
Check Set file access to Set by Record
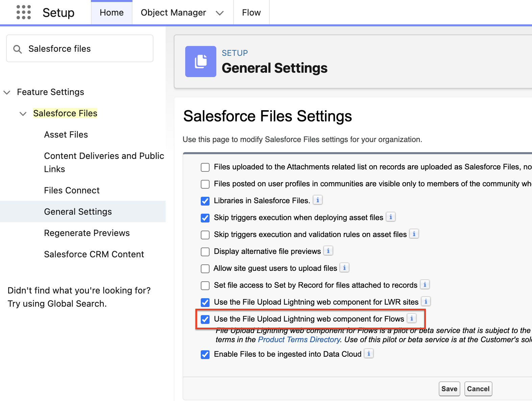[205, 286]
